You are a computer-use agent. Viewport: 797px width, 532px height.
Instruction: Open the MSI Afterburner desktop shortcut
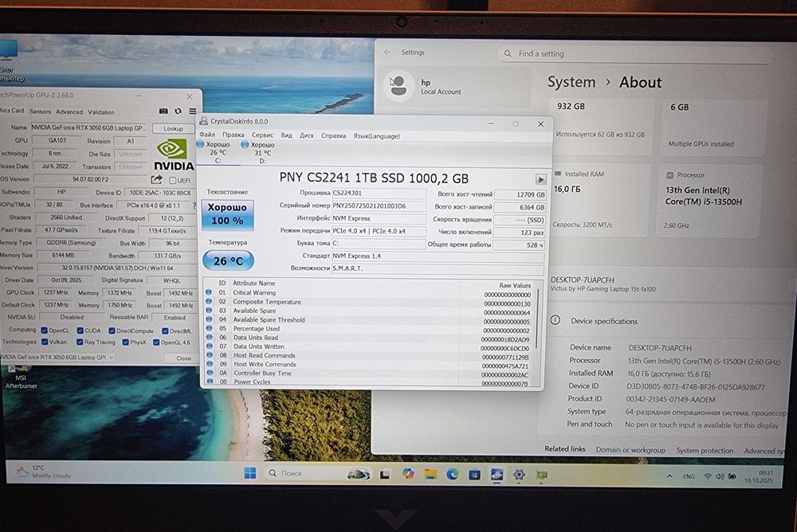pos(21,377)
